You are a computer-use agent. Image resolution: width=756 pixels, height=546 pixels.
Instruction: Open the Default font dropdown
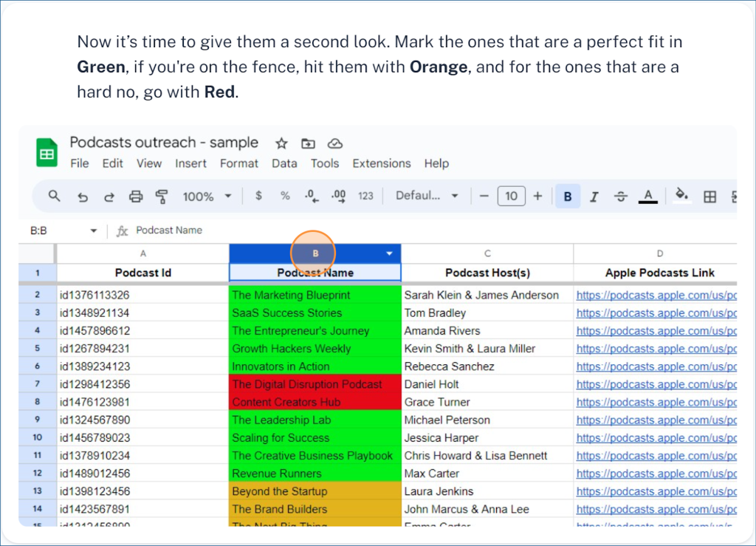427,196
